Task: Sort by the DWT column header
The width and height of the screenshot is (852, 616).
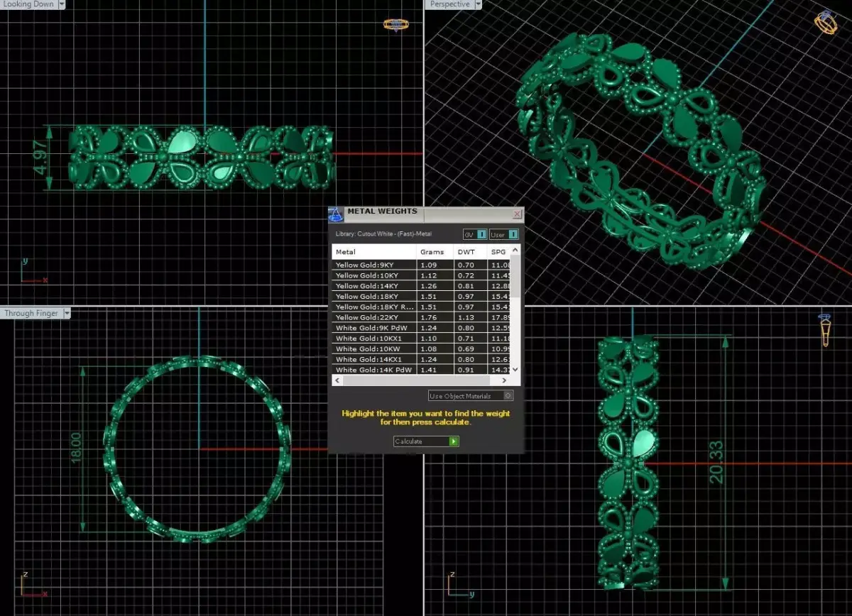Action: pyautogui.click(x=470, y=251)
